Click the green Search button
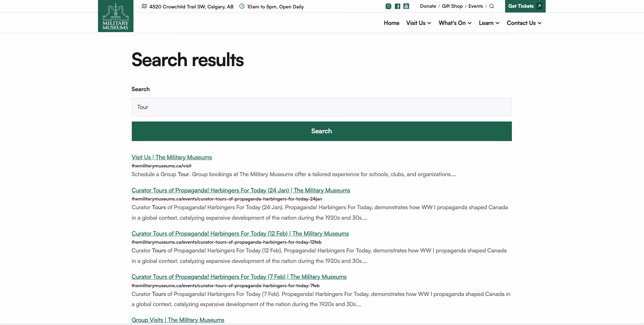Screen dimensions: 644x325 coord(322,131)
